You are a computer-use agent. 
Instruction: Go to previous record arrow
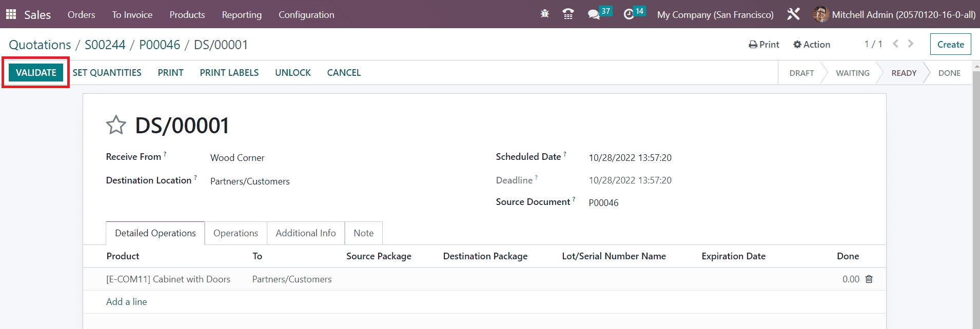[895, 44]
